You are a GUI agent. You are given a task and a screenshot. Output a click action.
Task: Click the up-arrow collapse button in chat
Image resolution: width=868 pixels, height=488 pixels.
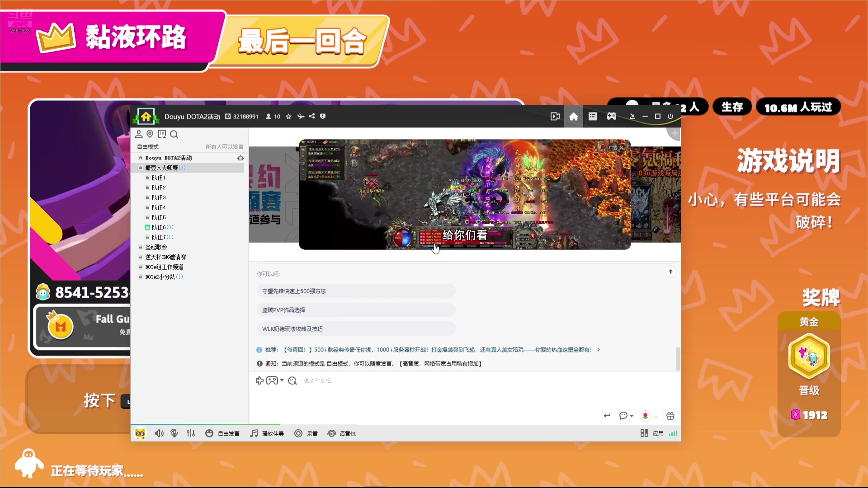click(670, 272)
